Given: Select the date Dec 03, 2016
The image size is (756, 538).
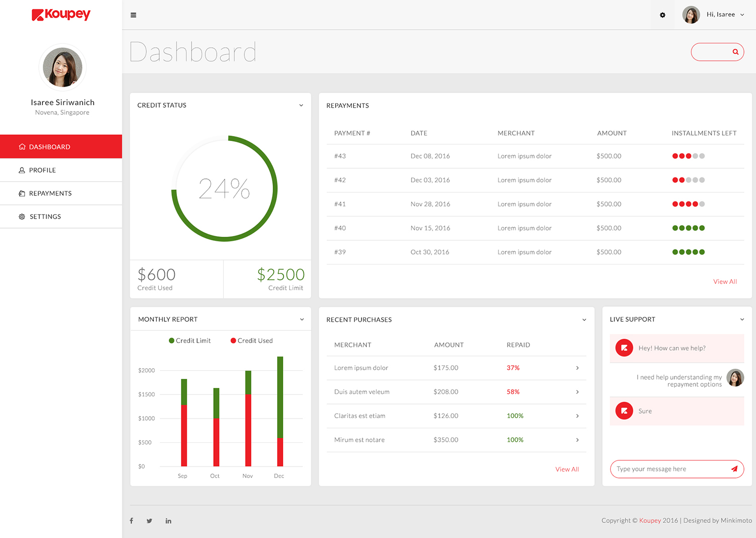Looking at the screenshot, I should (430, 180).
